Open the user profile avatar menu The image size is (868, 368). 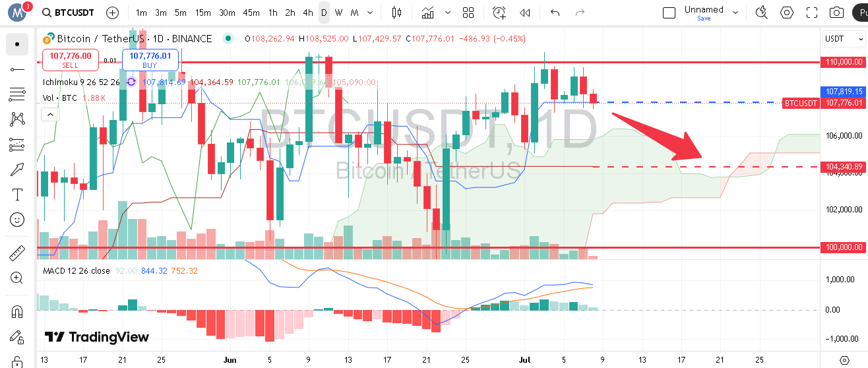click(18, 12)
